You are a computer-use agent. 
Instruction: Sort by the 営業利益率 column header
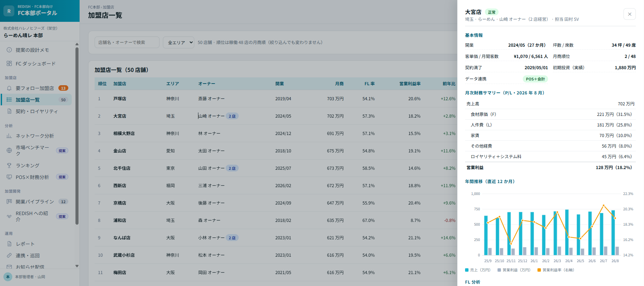tap(410, 84)
